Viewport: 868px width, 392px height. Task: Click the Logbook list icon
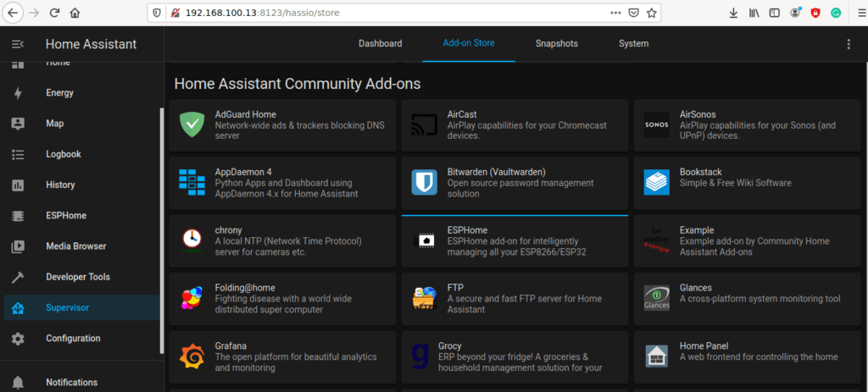pyautogui.click(x=18, y=154)
